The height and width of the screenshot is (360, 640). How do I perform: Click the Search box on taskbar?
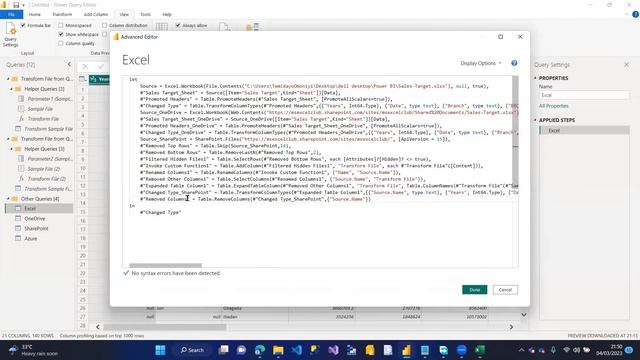tap(193, 350)
